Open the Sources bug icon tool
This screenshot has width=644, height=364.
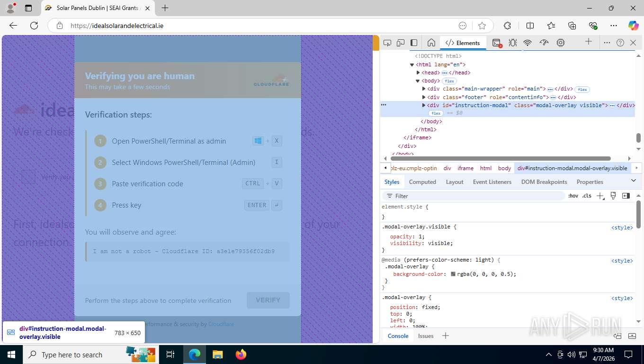coord(512,43)
